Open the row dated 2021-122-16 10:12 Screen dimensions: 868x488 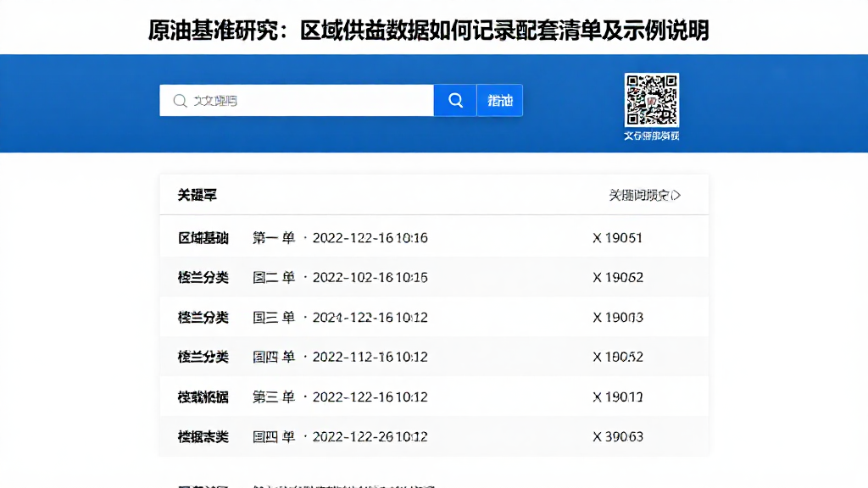(x=434, y=317)
